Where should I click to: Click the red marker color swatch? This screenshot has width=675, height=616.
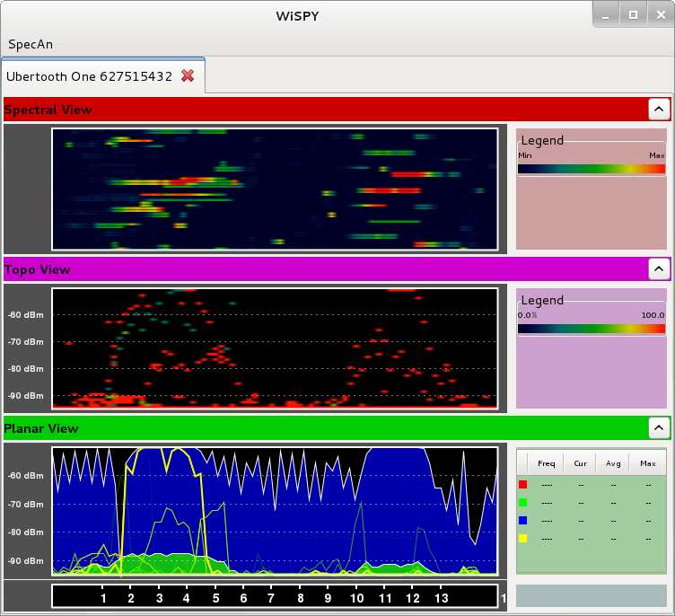pyautogui.click(x=523, y=485)
